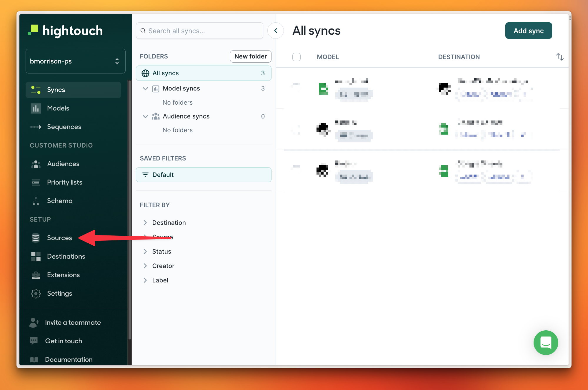Open Settings gear icon in sidebar
The height and width of the screenshot is (390, 588).
point(36,293)
